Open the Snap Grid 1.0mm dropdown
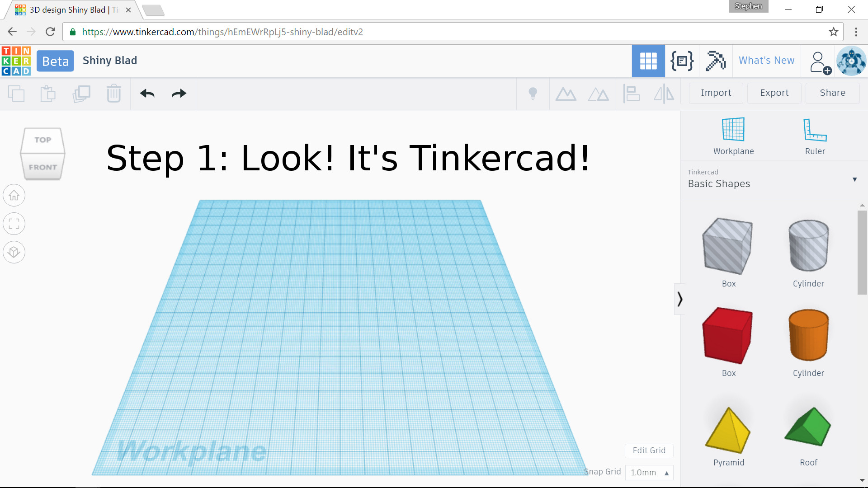 click(649, 473)
